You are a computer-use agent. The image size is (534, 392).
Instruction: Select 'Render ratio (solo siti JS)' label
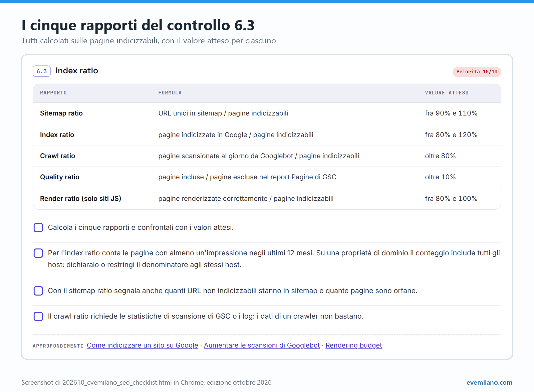(80, 198)
